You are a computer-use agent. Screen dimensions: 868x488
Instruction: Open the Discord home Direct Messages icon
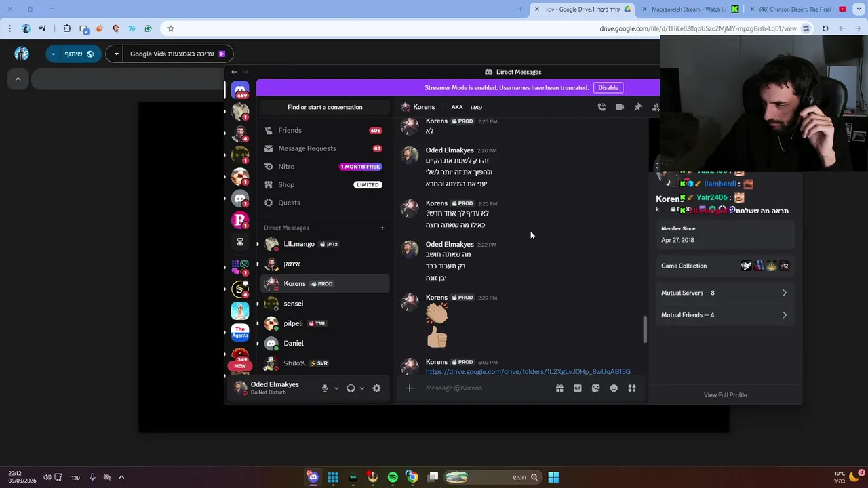[x=240, y=89]
